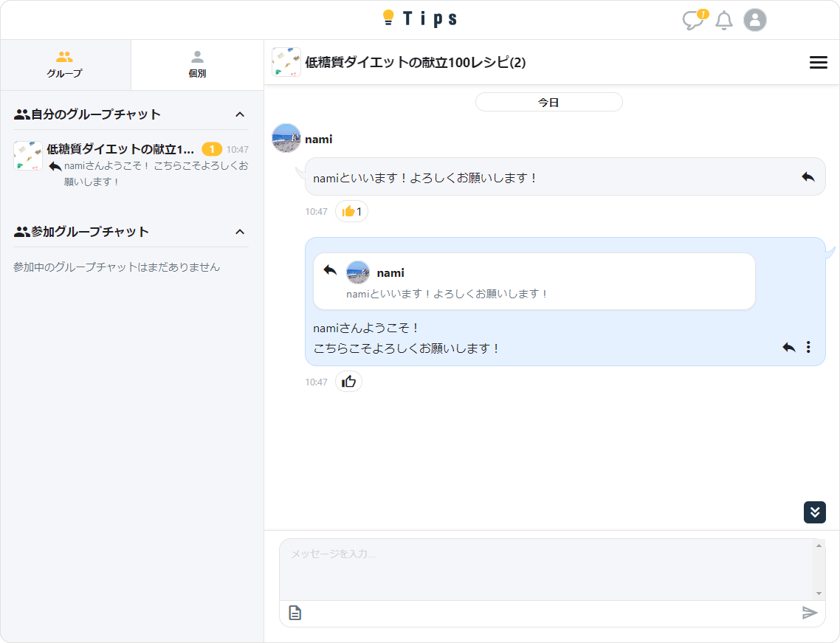Toggle the thumbs-up reaction showing 1
The height and width of the screenshot is (643, 840).
pyautogui.click(x=351, y=211)
